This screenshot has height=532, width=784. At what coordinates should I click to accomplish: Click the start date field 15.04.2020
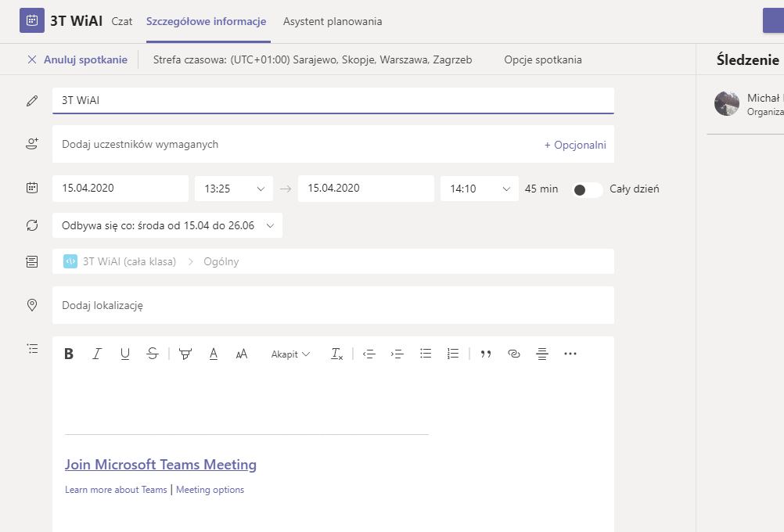[120, 189]
